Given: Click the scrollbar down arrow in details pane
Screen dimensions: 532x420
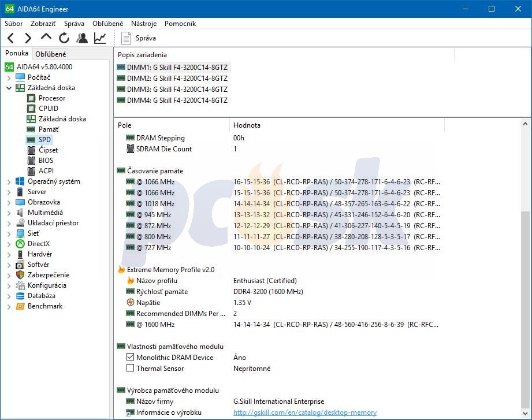Looking at the screenshot, I should coord(525,414).
